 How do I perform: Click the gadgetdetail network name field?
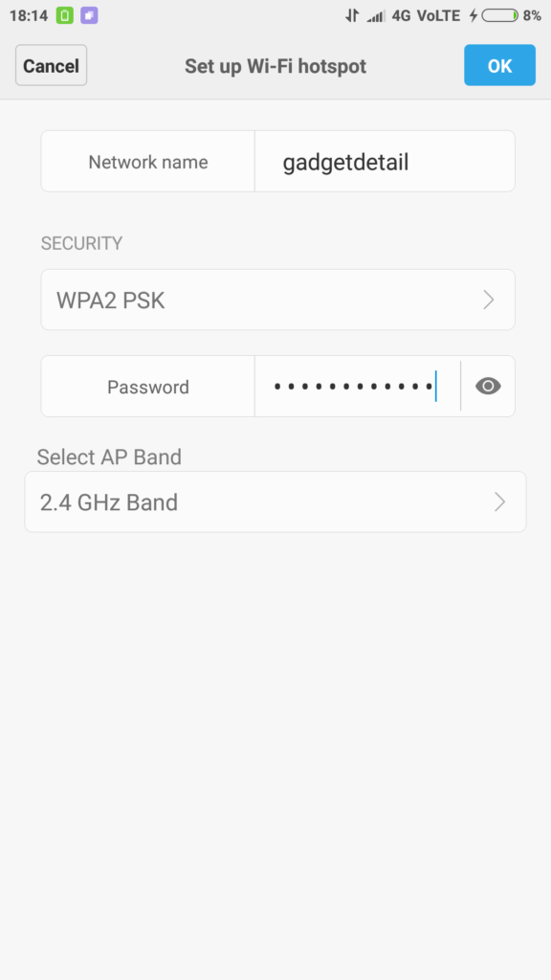point(385,161)
